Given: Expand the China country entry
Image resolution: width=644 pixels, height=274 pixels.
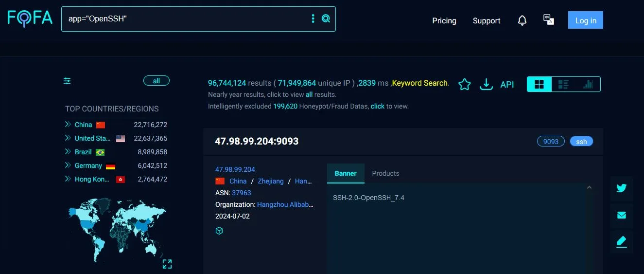Looking at the screenshot, I should [x=68, y=125].
